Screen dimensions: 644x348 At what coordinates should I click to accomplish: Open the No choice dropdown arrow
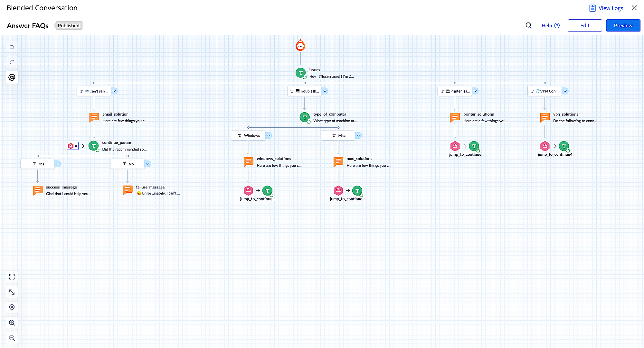coord(148,164)
